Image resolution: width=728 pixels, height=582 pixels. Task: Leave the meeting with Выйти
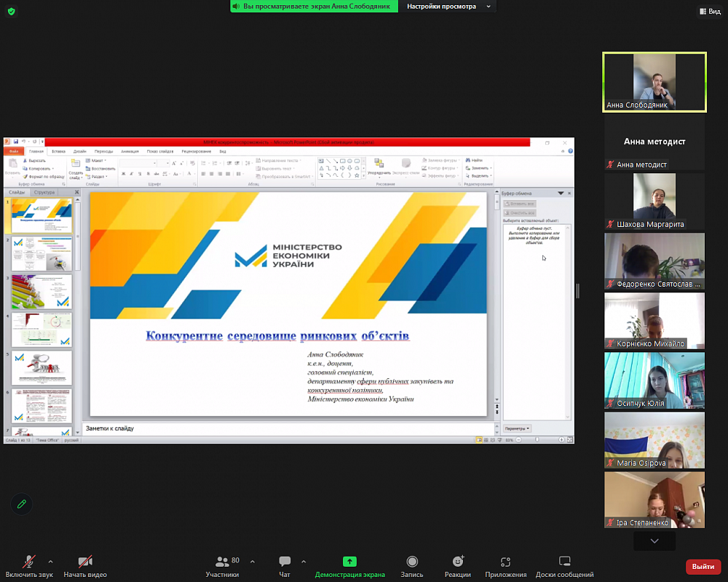pyautogui.click(x=703, y=566)
